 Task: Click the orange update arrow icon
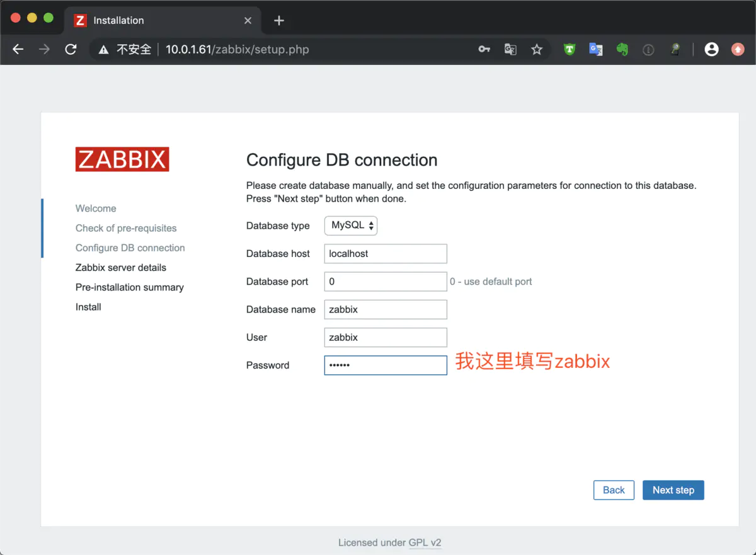tap(738, 49)
